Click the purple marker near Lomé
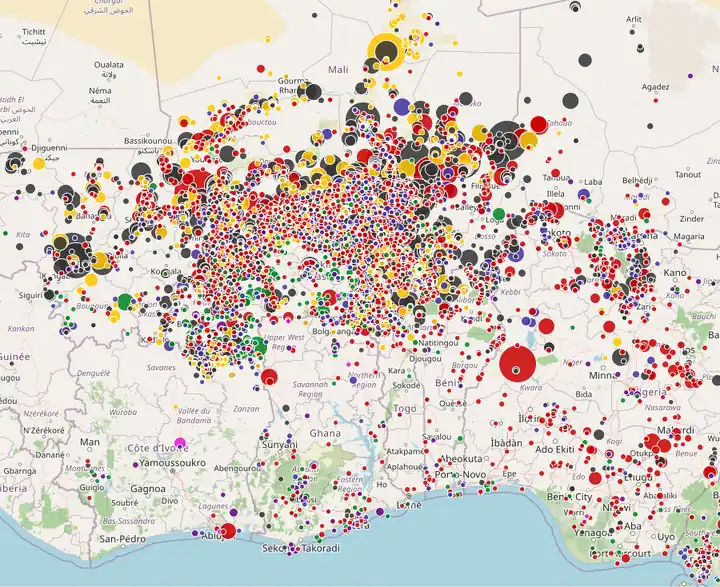The image size is (720, 587). (380, 512)
